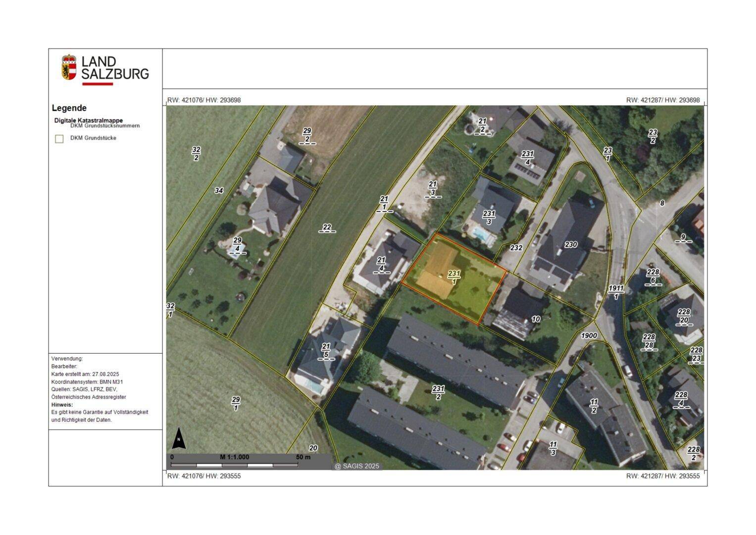The width and height of the screenshot is (756, 535).
Task: Click parcel number label 21/3
Action: coord(433,189)
